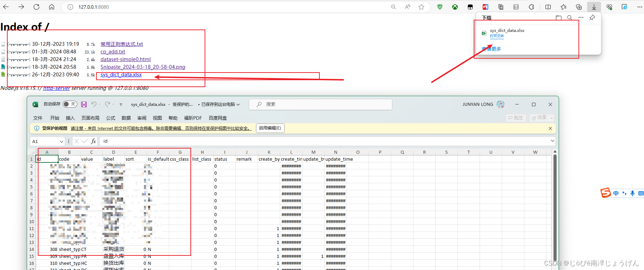Click Sogou IME microphone icon
This screenshot has height=270, width=644.
[x=633, y=193]
